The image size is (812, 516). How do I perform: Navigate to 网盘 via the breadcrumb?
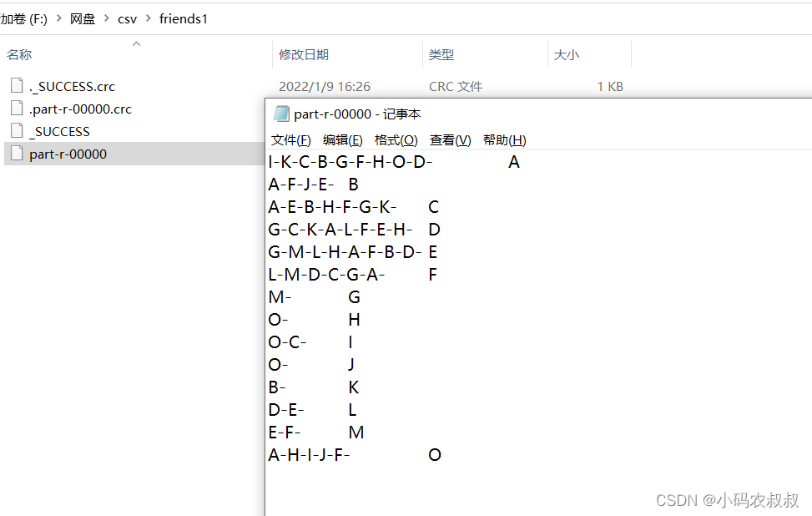pyautogui.click(x=83, y=18)
